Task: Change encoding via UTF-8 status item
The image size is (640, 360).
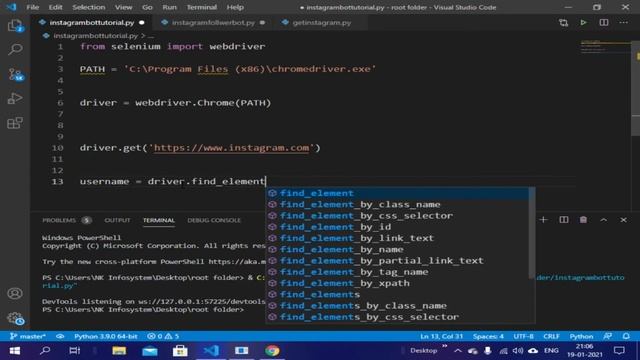Action: 523,336
